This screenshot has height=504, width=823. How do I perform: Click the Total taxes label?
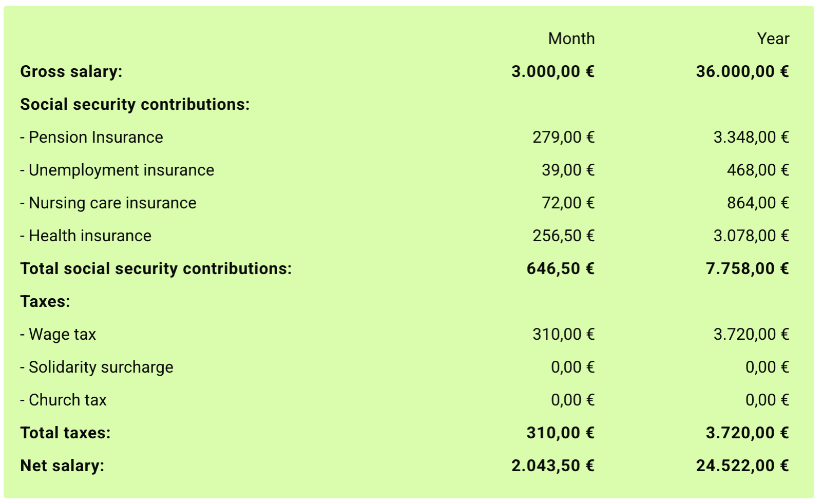[65, 433]
